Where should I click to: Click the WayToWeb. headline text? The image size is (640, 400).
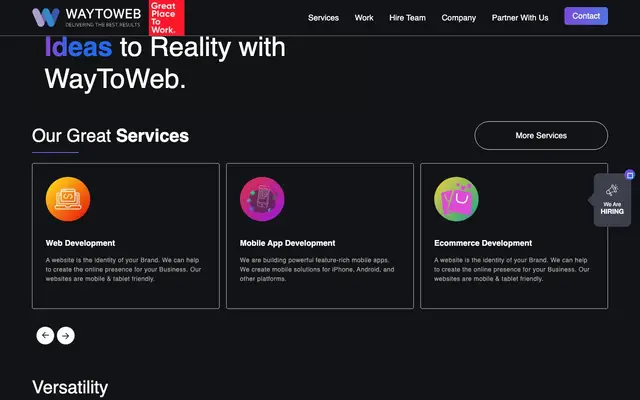pyautogui.click(x=115, y=79)
